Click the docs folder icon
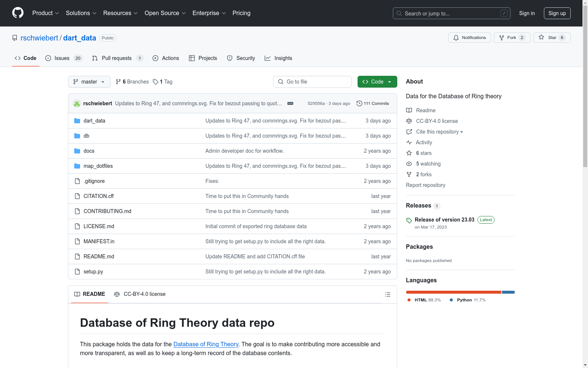 click(x=77, y=151)
